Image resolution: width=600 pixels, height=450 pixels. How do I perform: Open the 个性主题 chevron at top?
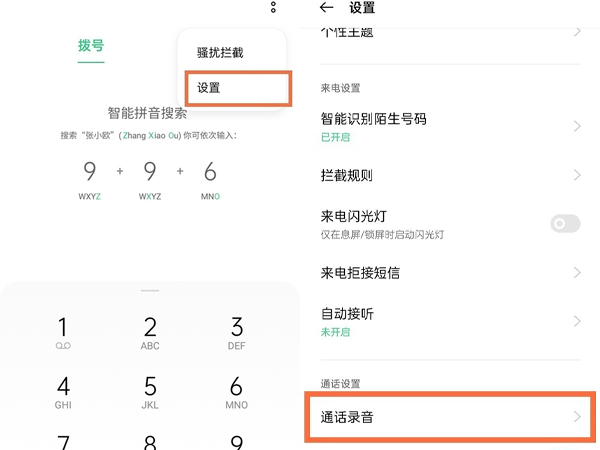click(577, 31)
